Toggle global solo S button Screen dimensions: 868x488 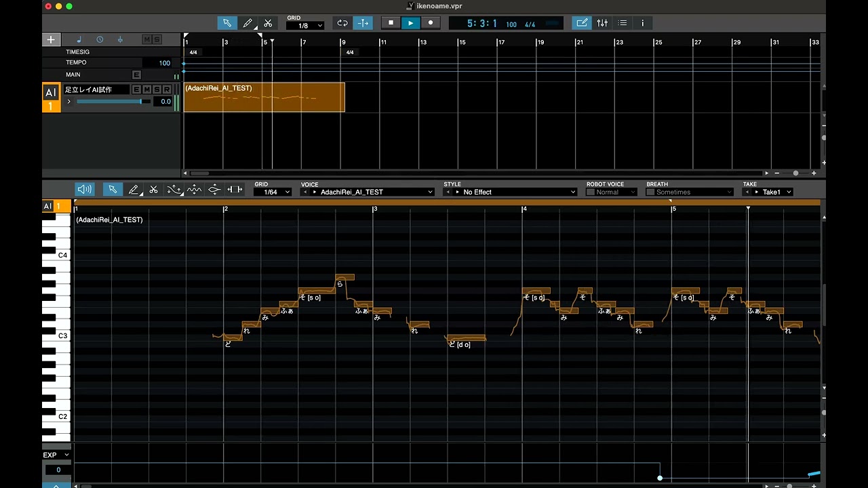click(x=157, y=40)
